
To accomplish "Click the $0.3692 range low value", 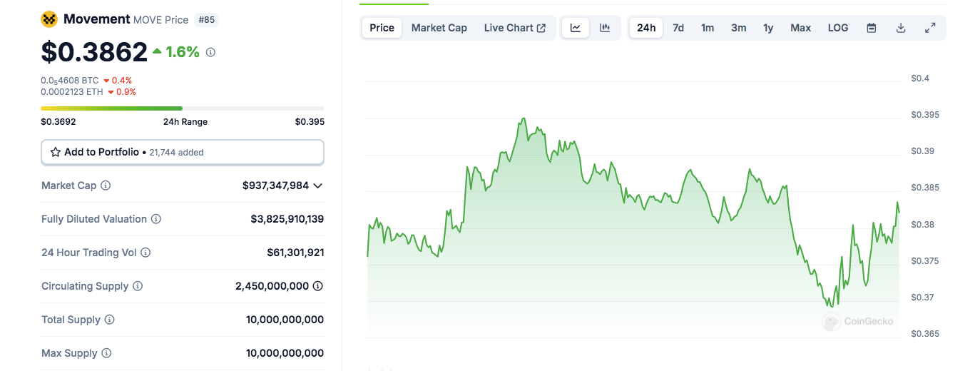I will pos(58,122).
